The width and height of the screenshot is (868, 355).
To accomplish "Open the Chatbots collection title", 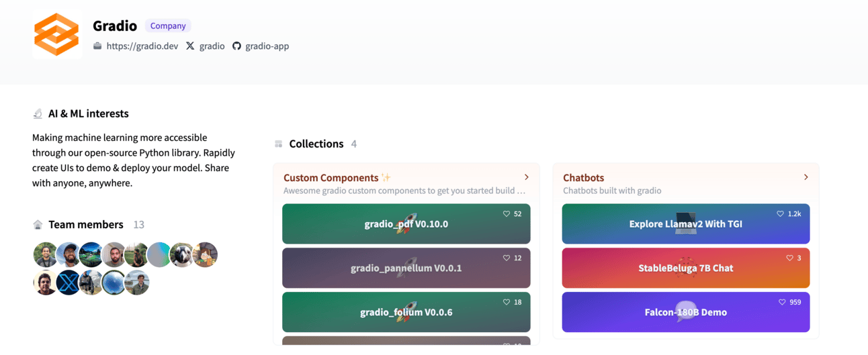I will (x=583, y=178).
